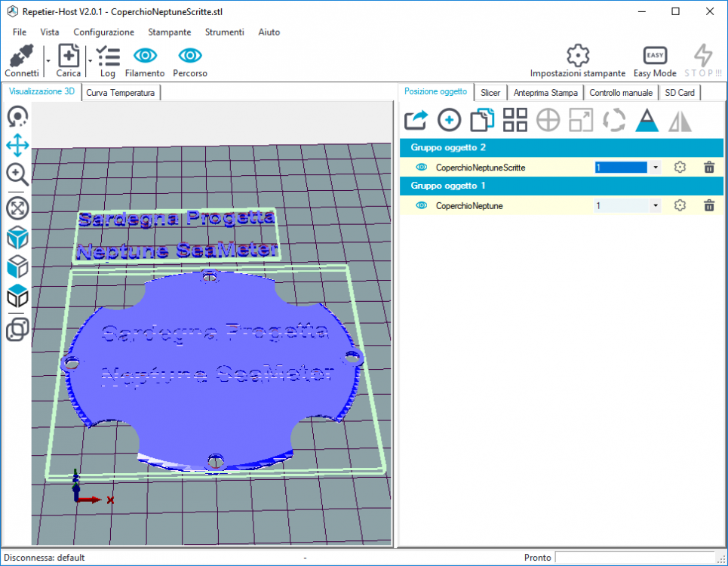
Task: Toggle visibility eye for CoperchioNeptune
Action: 422,205
